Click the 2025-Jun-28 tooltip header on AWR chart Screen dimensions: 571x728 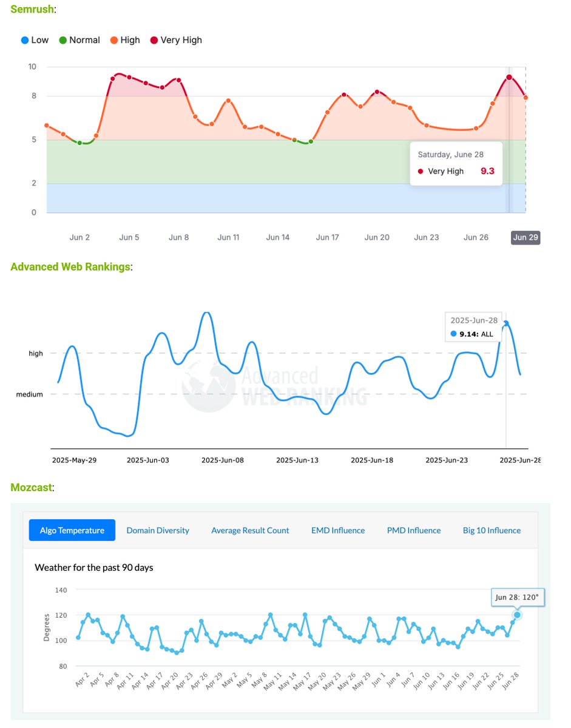tap(474, 320)
